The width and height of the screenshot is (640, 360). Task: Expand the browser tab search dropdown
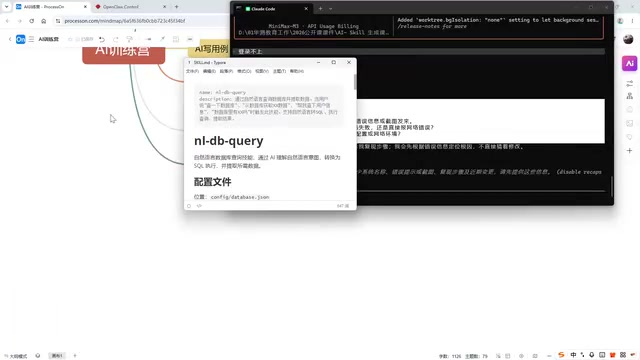[x=6, y=7]
